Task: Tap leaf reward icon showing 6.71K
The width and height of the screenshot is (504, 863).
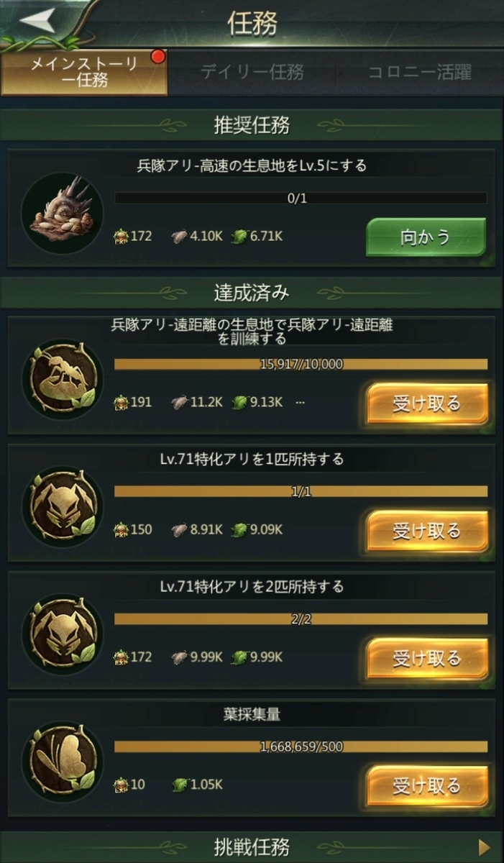Action: click(239, 236)
